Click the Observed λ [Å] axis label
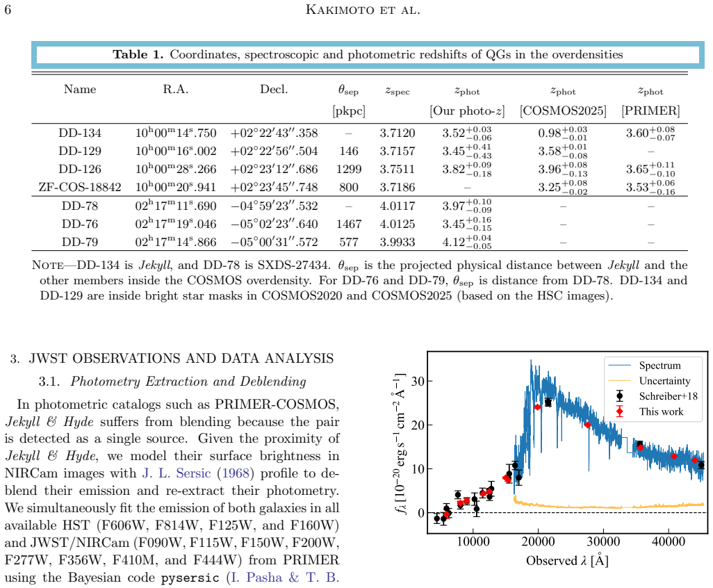 [567, 561]
